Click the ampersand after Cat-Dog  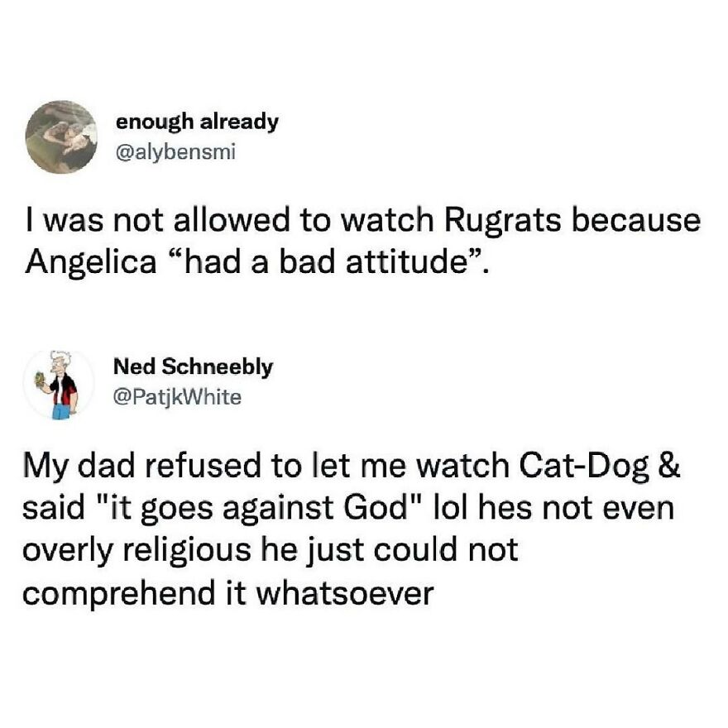669,466
